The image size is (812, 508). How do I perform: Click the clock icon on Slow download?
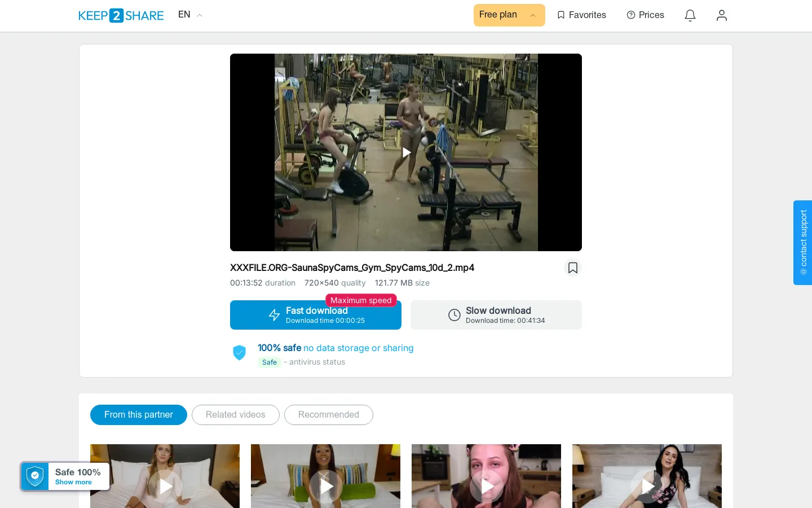pyautogui.click(x=454, y=315)
